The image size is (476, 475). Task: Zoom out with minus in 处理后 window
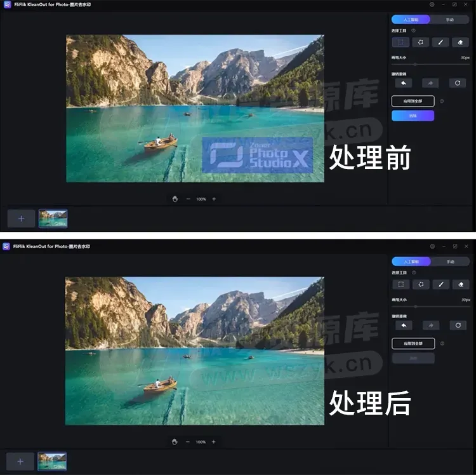(188, 441)
